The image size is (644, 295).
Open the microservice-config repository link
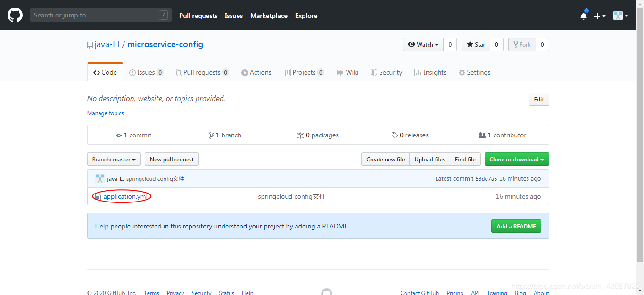tap(165, 44)
